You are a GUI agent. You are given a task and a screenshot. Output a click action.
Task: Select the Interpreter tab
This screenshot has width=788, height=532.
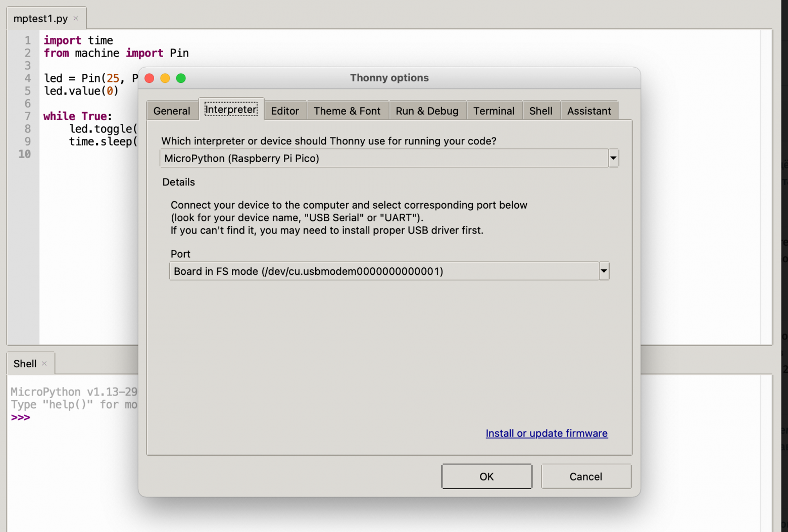(x=231, y=109)
